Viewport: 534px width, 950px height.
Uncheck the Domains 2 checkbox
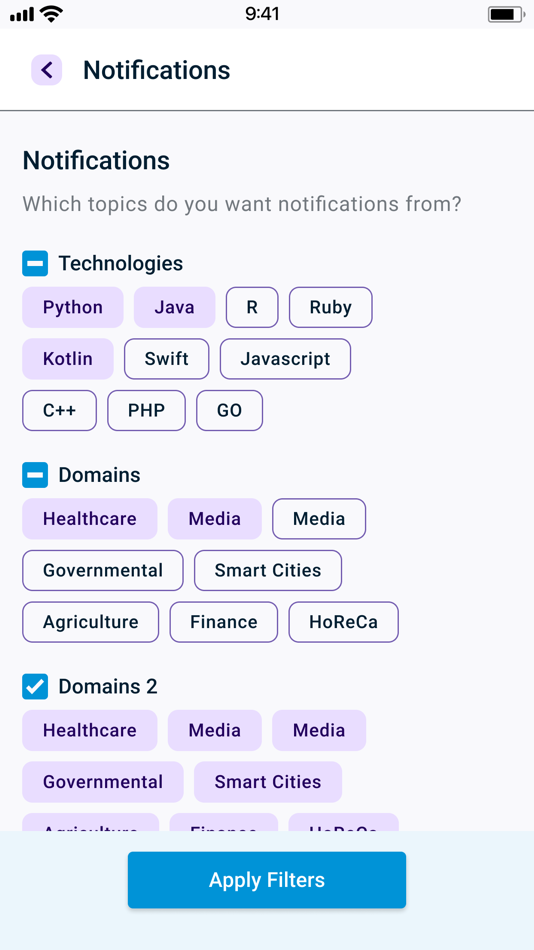point(35,686)
